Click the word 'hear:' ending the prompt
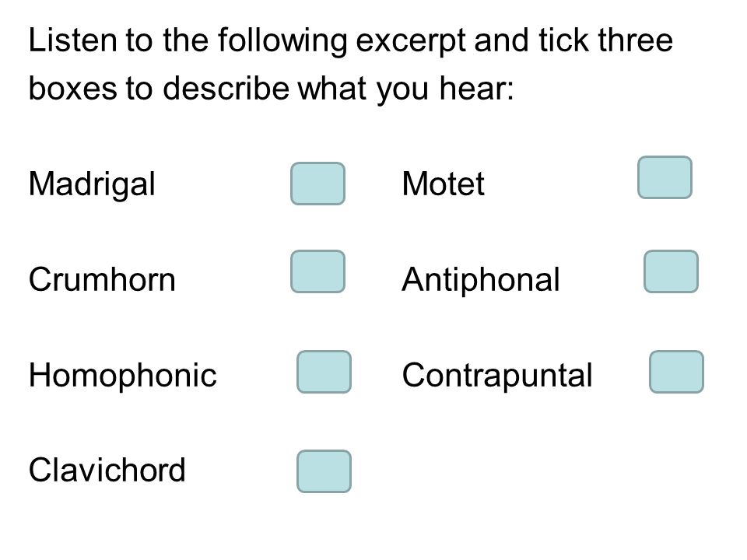The image size is (747, 560). point(477,89)
